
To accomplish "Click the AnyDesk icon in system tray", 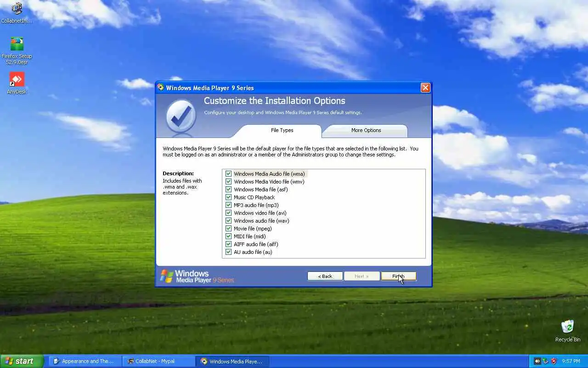I will pyautogui.click(x=537, y=361).
